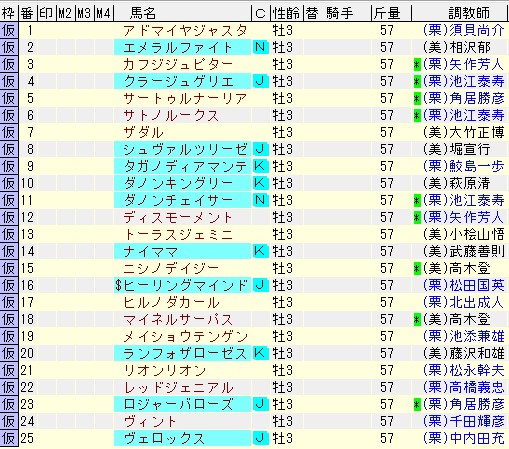Click the J badge beside ヴェロックス

coord(260,438)
